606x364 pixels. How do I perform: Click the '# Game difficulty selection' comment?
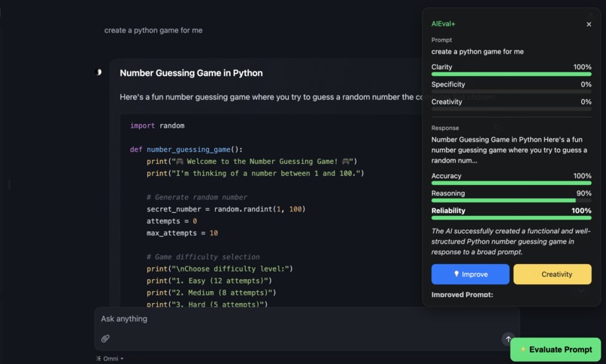coord(203,257)
